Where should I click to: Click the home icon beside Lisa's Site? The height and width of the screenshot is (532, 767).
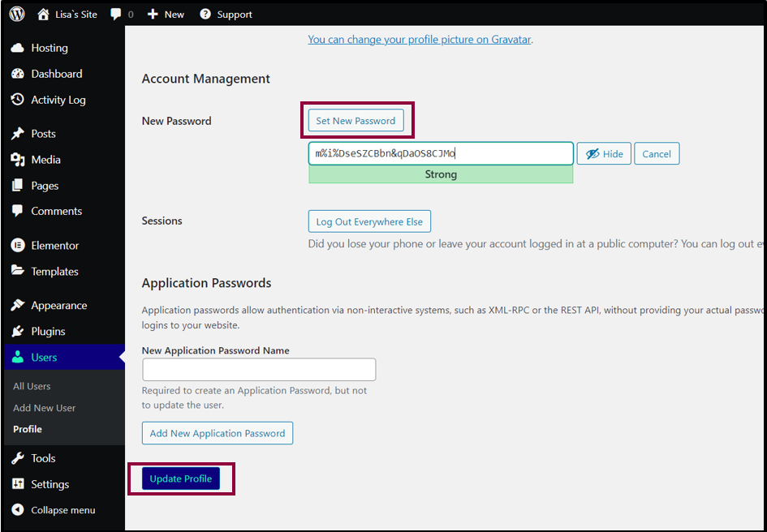43,14
